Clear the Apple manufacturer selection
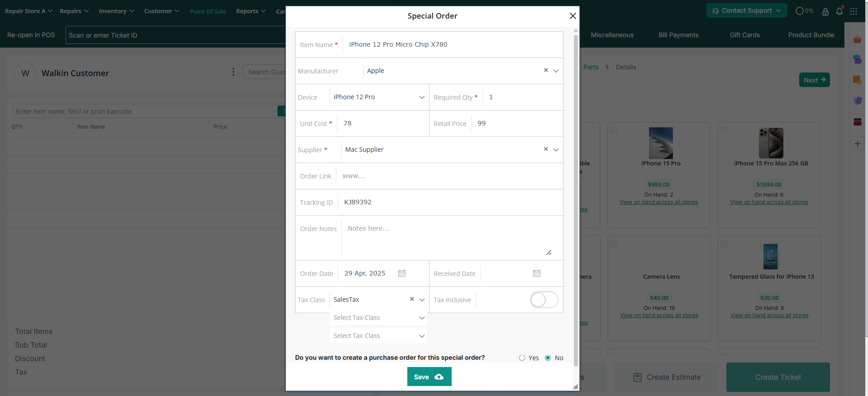The width and height of the screenshot is (868, 396). pos(546,70)
